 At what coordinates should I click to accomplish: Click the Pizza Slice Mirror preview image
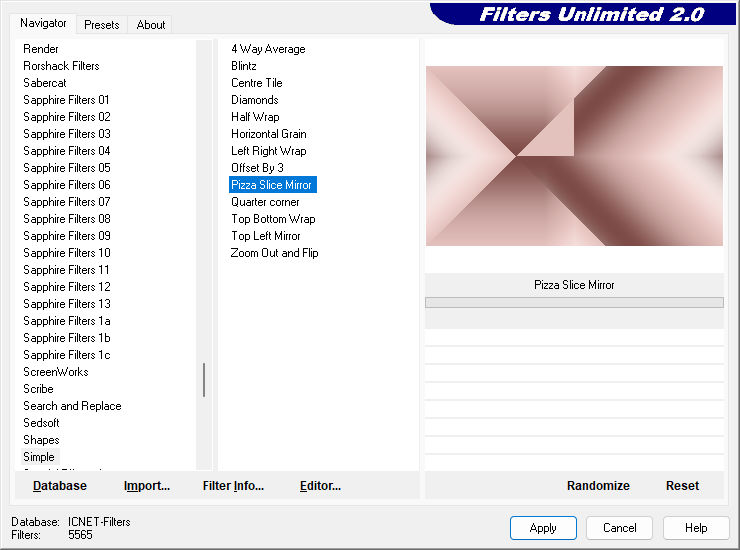coord(574,156)
